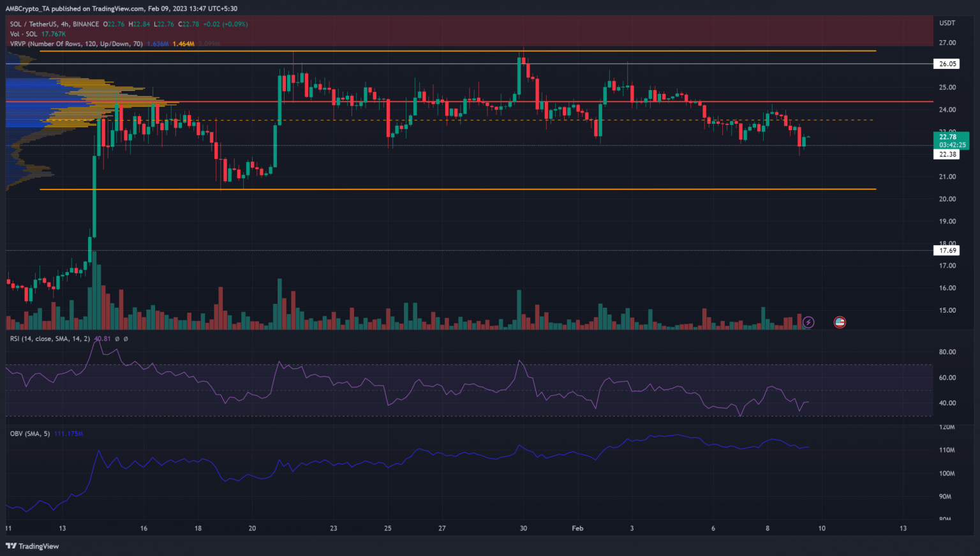Click the USDT currency label on price axis
Image resolution: width=980 pixels, height=556 pixels.
947,23
